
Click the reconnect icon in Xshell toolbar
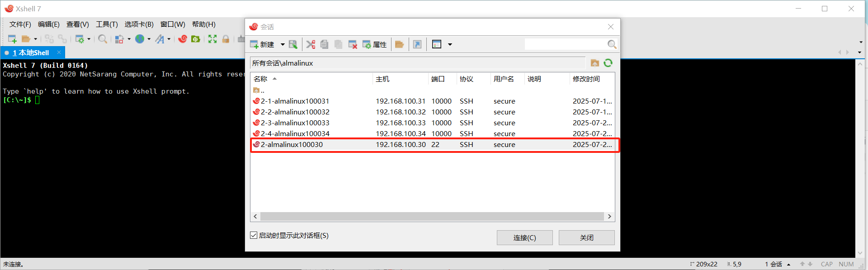pos(62,39)
